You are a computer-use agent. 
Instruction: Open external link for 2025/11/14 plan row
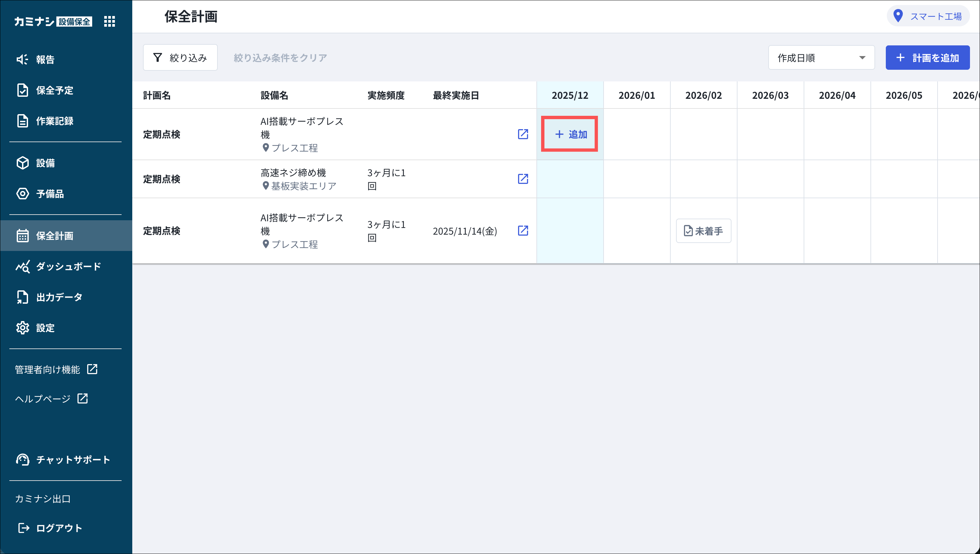click(x=523, y=231)
